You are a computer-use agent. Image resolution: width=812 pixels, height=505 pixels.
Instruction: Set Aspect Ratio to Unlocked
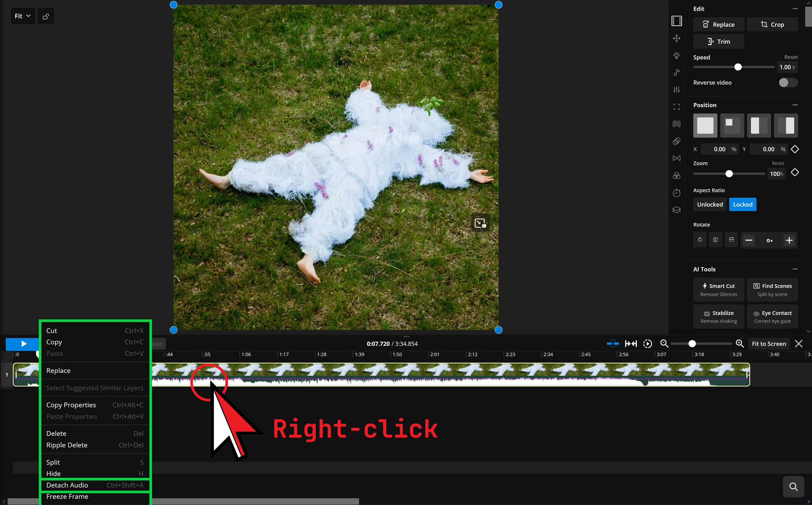click(710, 204)
